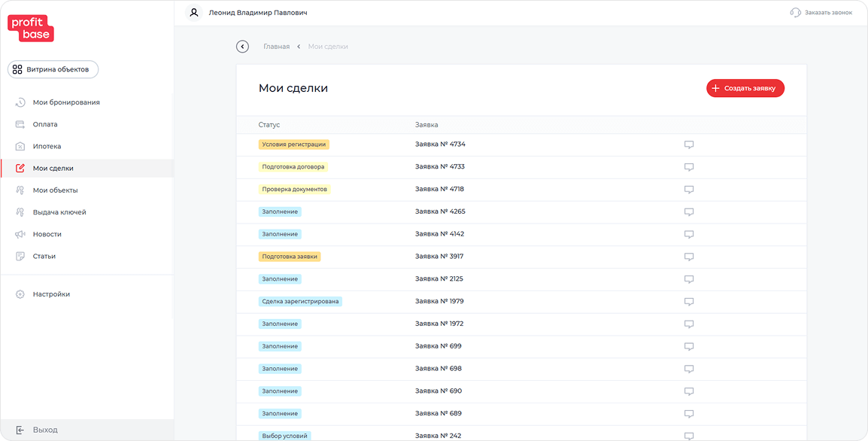Go to Главная breadcrumb

(276, 47)
